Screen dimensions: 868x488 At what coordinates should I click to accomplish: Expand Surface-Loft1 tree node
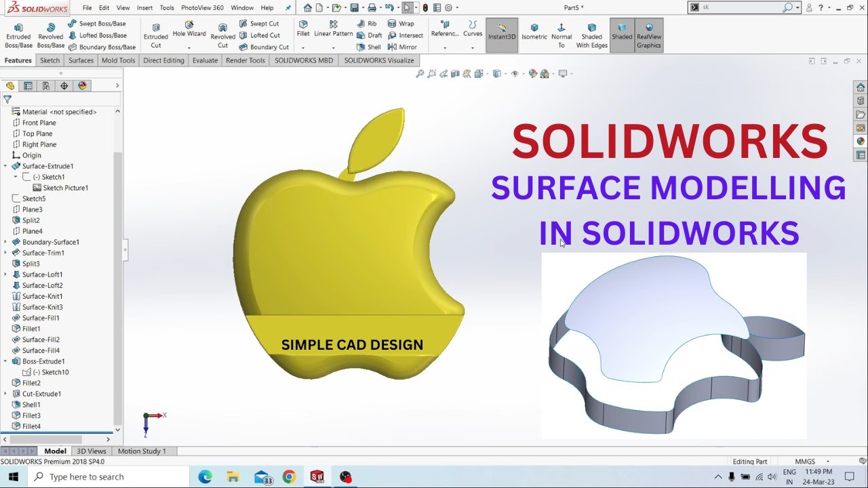5,274
